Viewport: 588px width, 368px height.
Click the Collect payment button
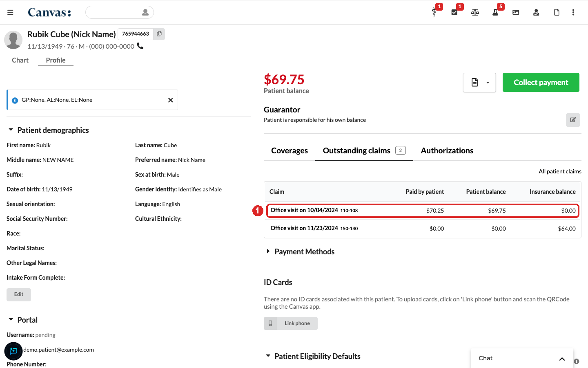pos(541,83)
